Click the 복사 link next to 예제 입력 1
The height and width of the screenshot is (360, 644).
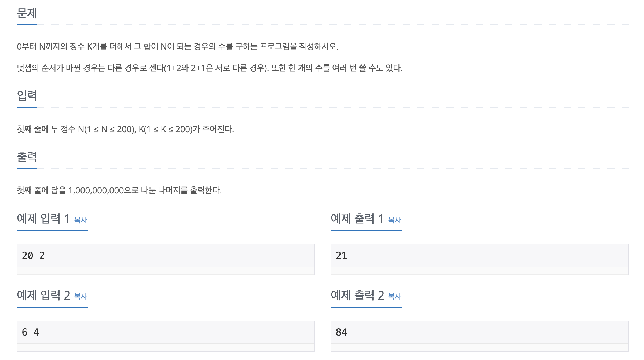[x=80, y=221]
